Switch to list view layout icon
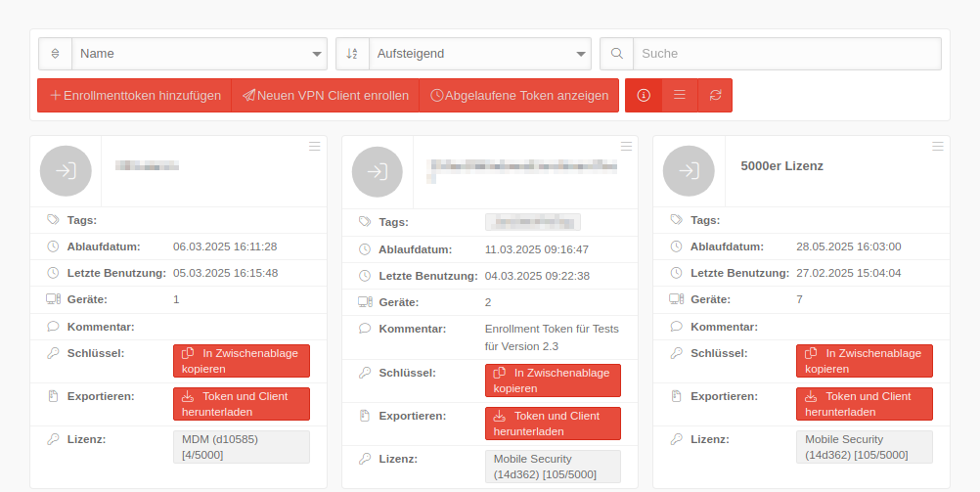 [x=680, y=96]
